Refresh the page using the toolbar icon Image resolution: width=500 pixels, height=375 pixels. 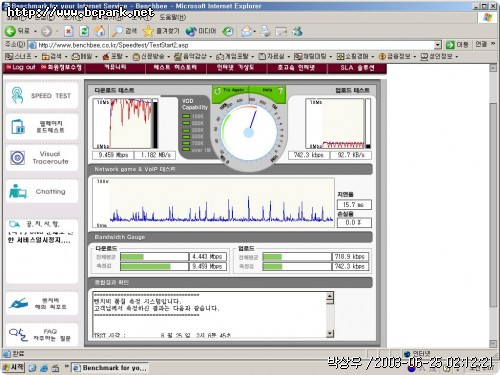(x=84, y=32)
